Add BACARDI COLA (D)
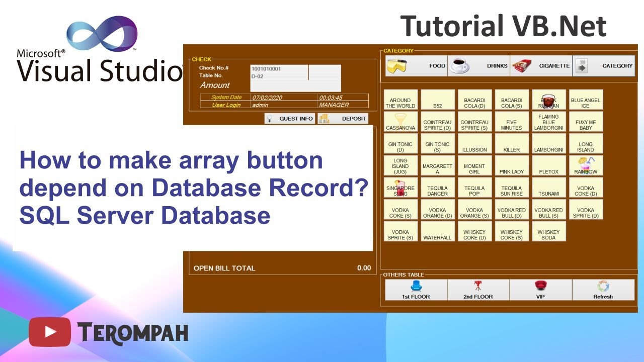 475,100
